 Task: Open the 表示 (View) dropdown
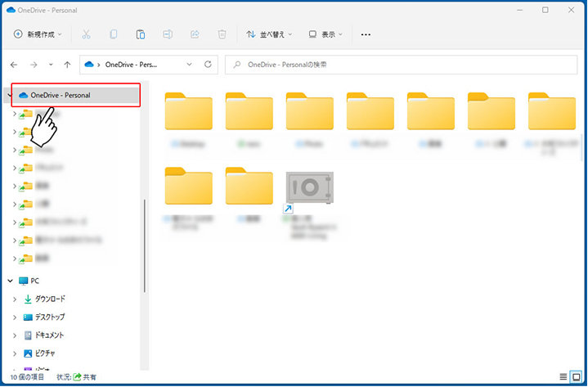pyautogui.click(x=325, y=34)
